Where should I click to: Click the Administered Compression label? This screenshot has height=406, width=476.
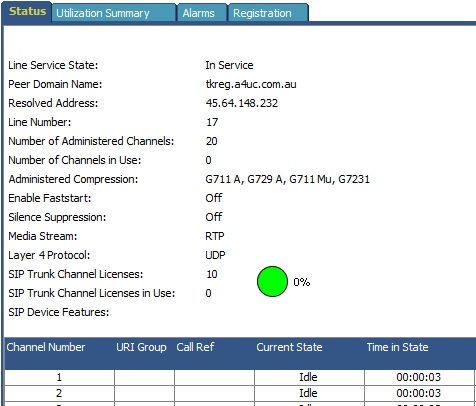73,179
